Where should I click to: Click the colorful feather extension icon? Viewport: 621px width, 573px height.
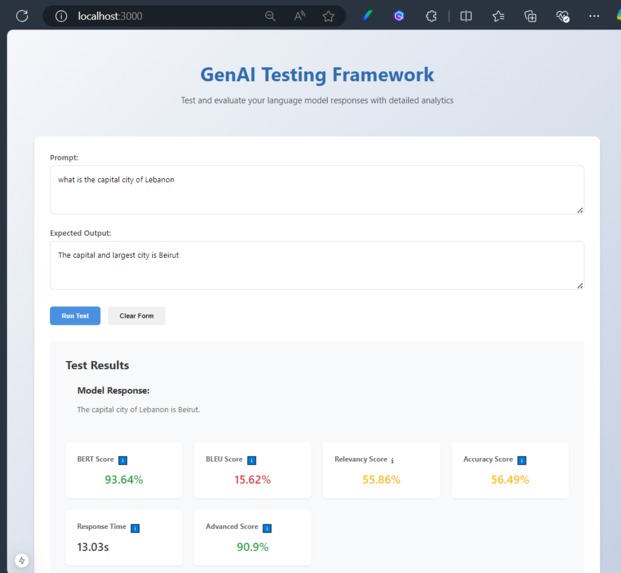367,16
